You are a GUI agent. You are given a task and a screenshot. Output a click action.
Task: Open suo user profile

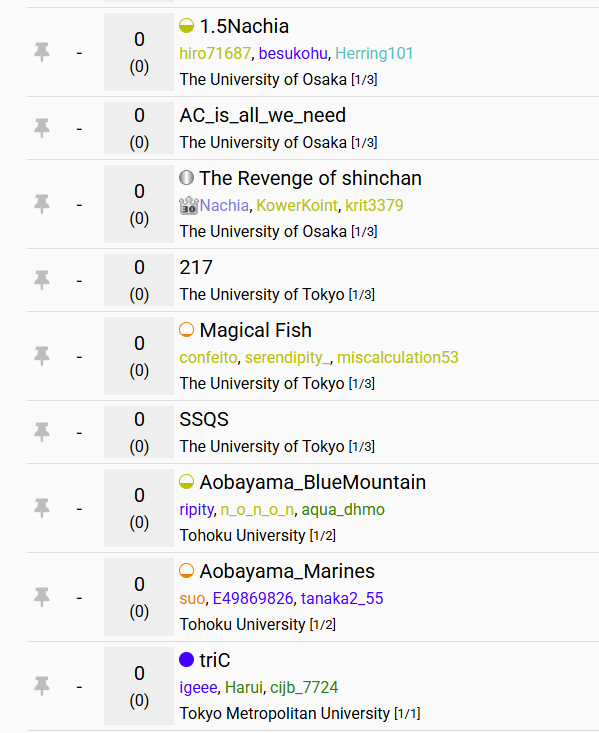tap(192, 598)
